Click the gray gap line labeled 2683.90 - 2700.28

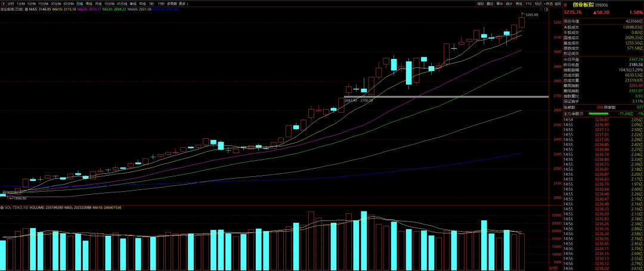coord(445,96)
